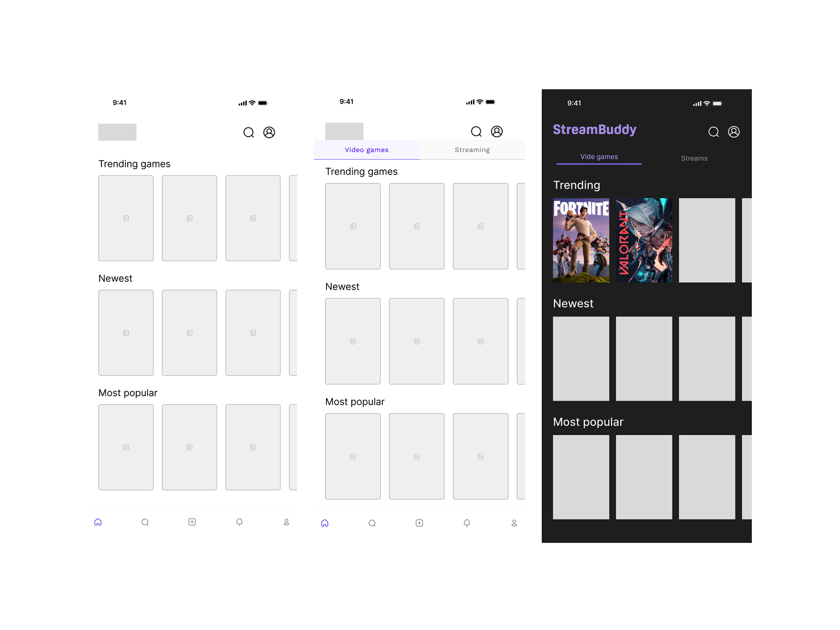Open the Fortnite game cover
Screen dimensions: 840x630
click(581, 240)
